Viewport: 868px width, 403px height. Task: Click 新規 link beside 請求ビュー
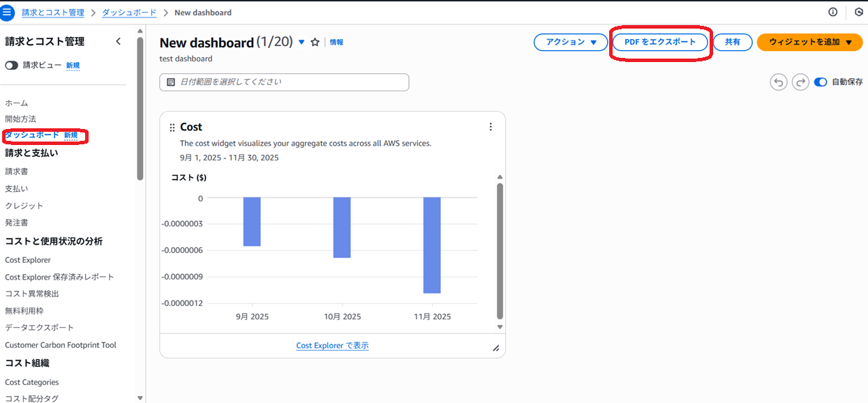pos(73,66)
